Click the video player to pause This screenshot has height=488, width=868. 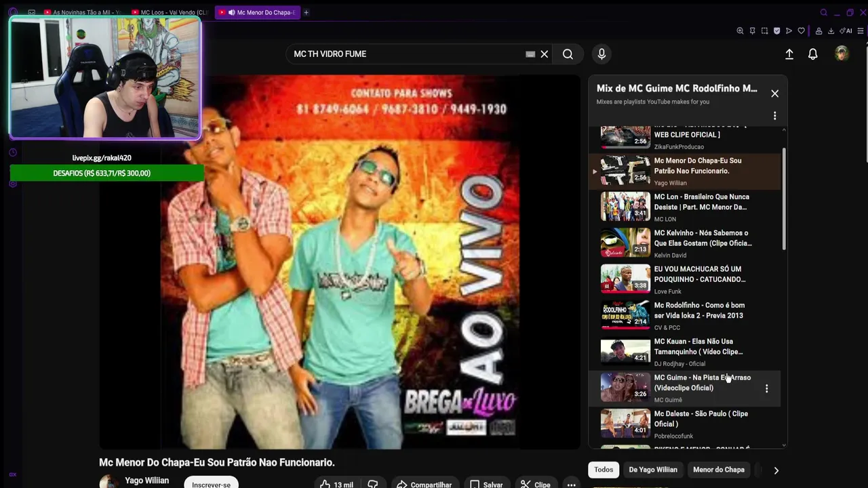pos(340,262)
